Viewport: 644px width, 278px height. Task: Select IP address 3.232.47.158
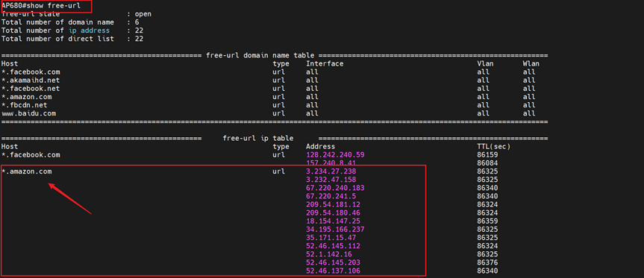[331, 180]
